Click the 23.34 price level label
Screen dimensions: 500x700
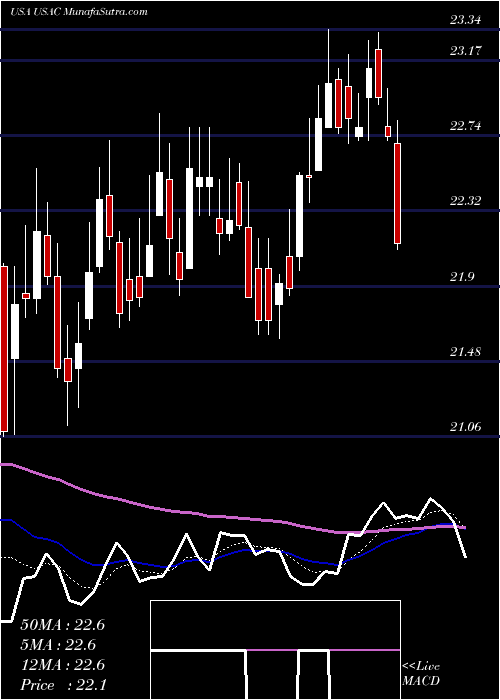tap(465, 20)
